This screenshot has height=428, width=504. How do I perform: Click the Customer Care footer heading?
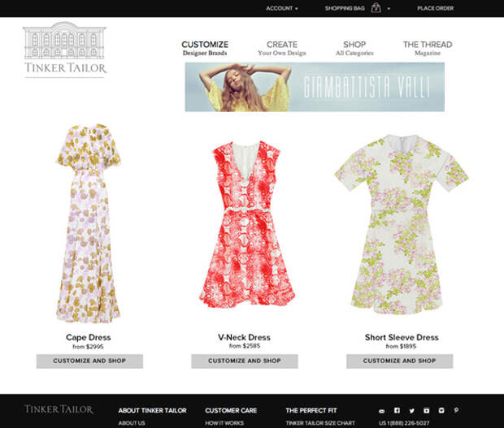[231, 410]
